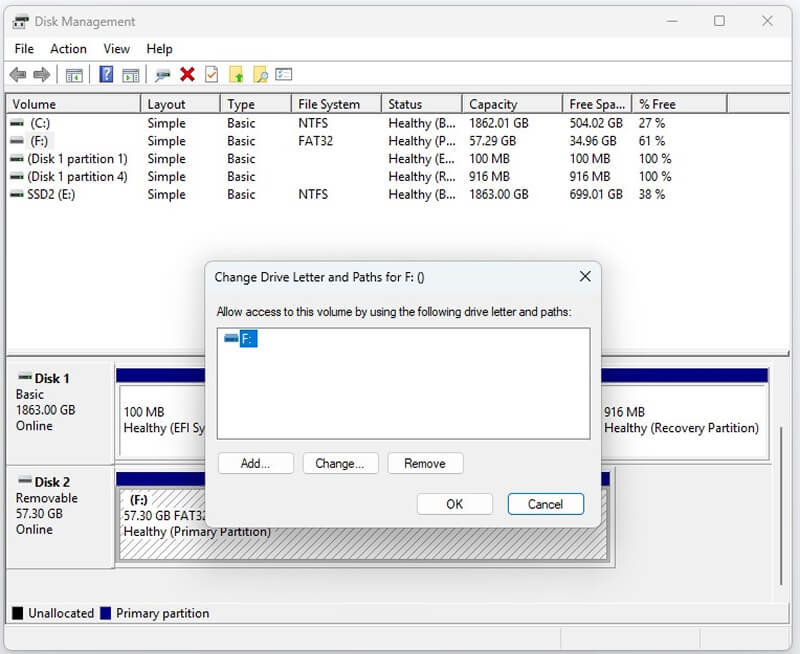The height and width of the screenshot is (654, 800).
Task: Select the F: entry in dialog list
Action: coord(248,338)
